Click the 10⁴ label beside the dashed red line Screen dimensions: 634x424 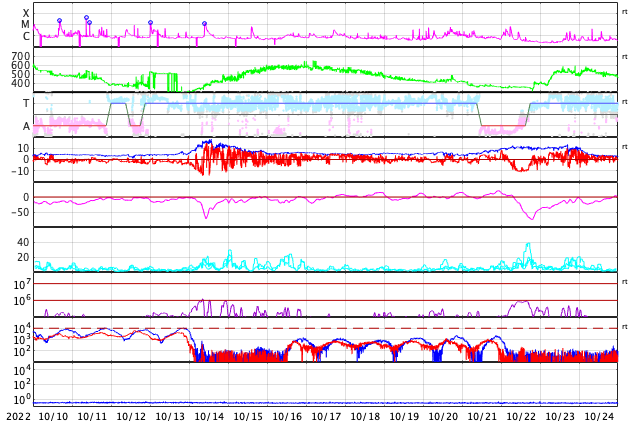tap(22, 328)
